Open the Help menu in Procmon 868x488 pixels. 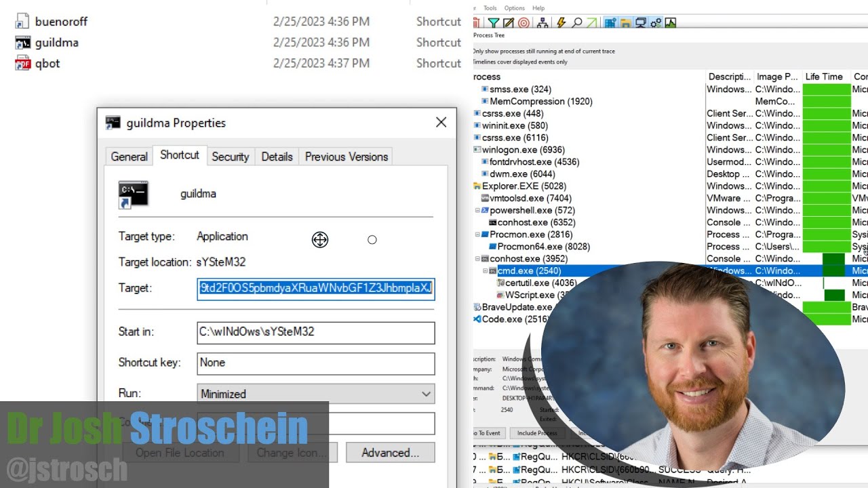(538, 8)
